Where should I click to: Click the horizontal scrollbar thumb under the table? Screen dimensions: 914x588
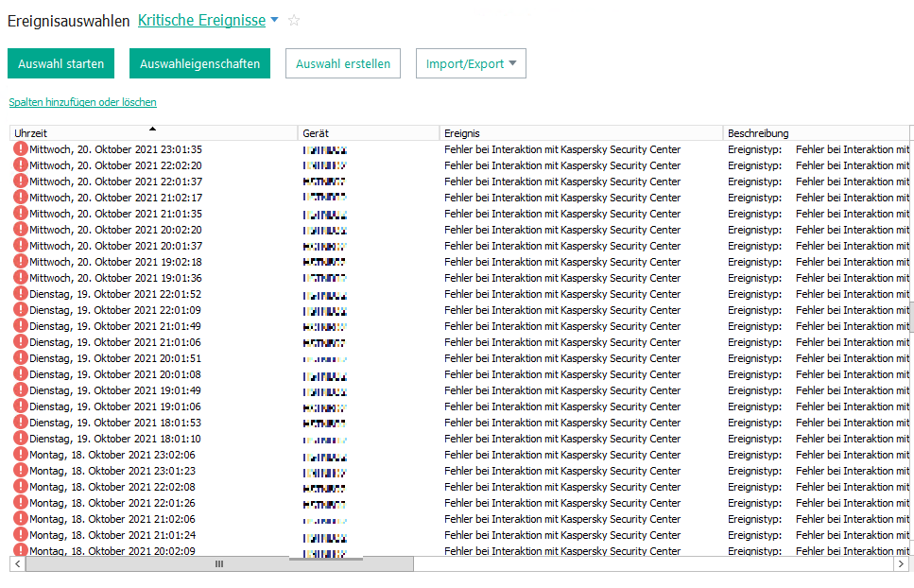219,564
